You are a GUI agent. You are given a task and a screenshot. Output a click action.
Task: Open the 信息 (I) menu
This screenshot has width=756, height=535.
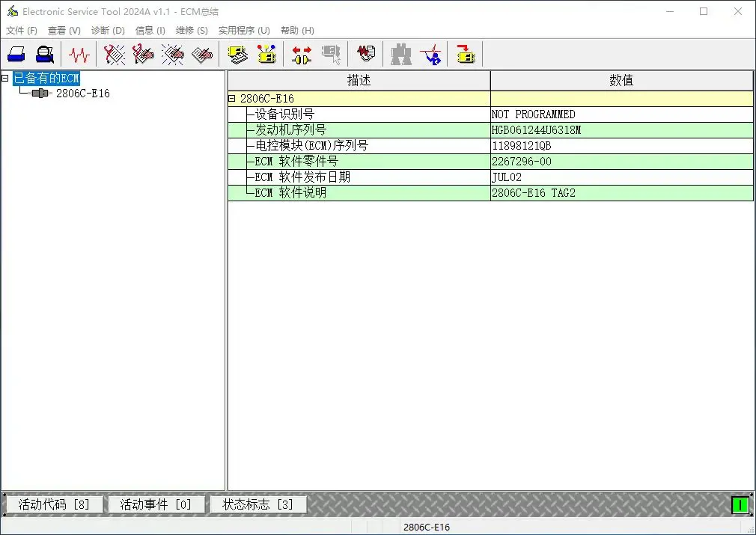(150, 31)
